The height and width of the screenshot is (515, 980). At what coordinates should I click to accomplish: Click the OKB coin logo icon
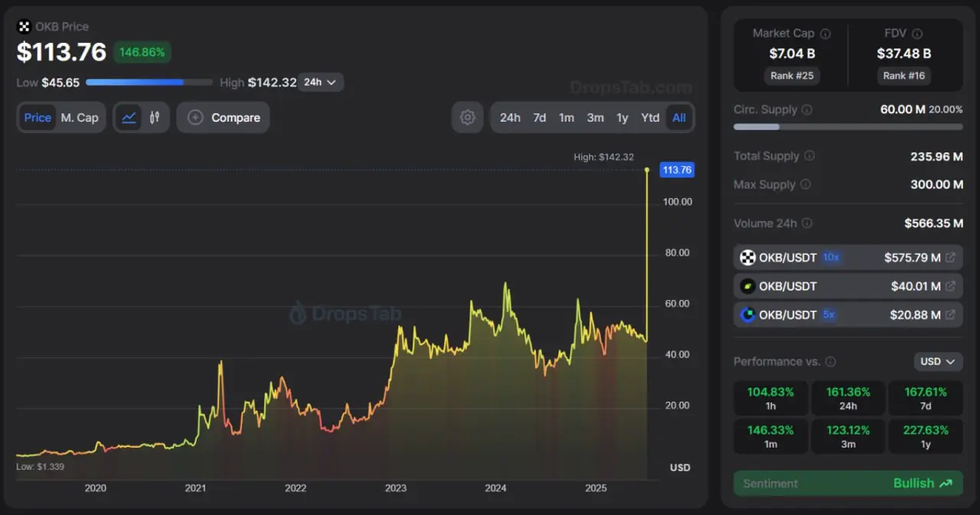24,27
